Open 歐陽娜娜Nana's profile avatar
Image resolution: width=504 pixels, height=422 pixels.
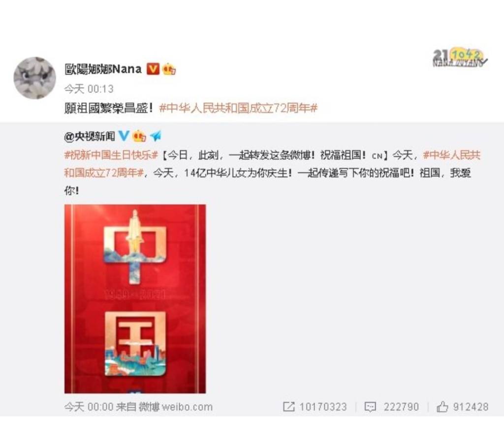coord(35,78)
